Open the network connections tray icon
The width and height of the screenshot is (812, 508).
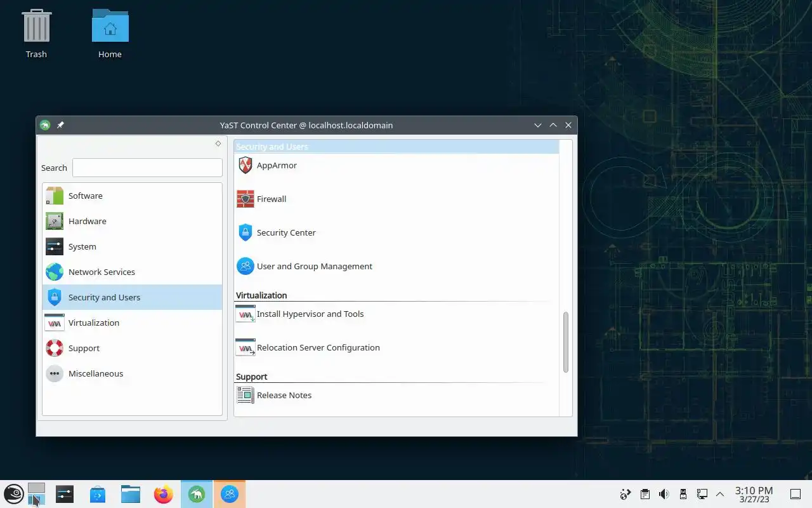pyautogui.click(x=702, y=494)
